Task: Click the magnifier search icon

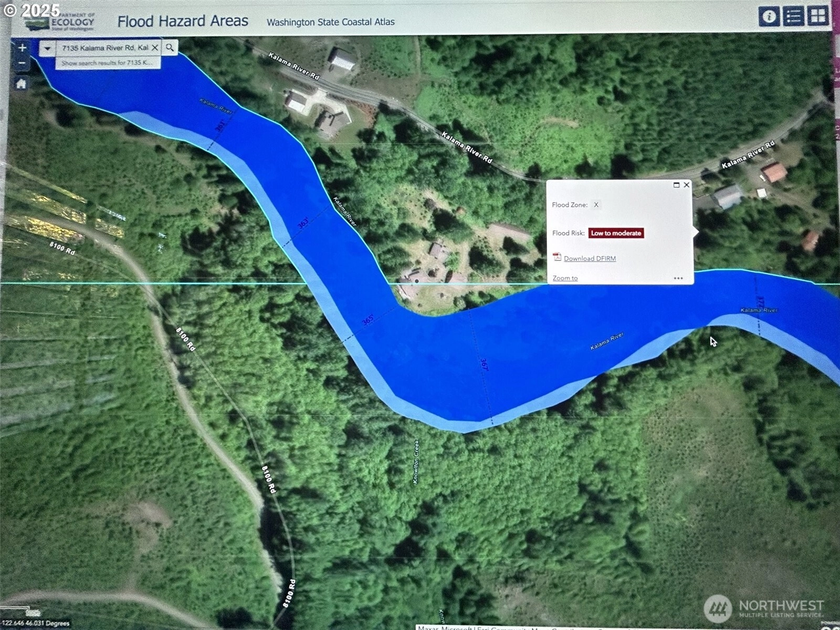Action: click(170, 48)
